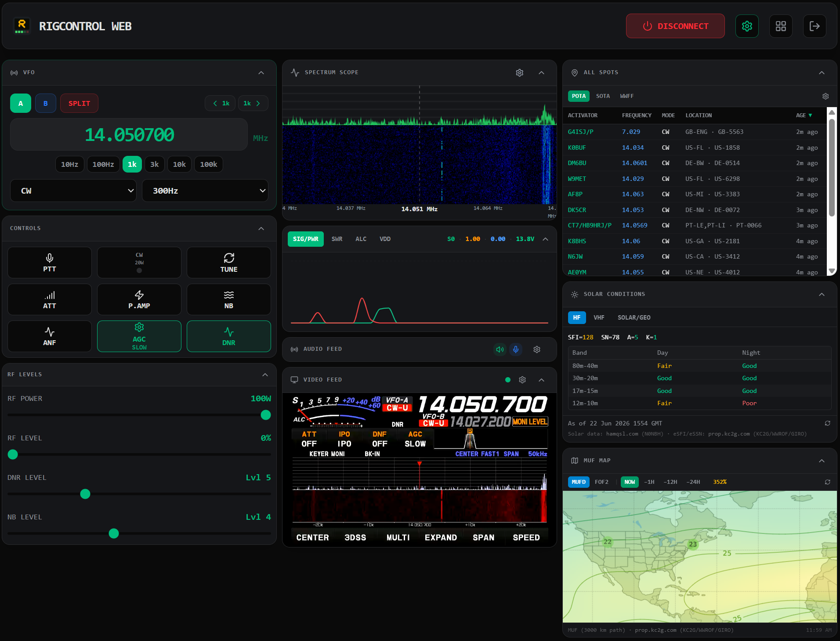Click the logout icon in header

click(x=815, y=26)
